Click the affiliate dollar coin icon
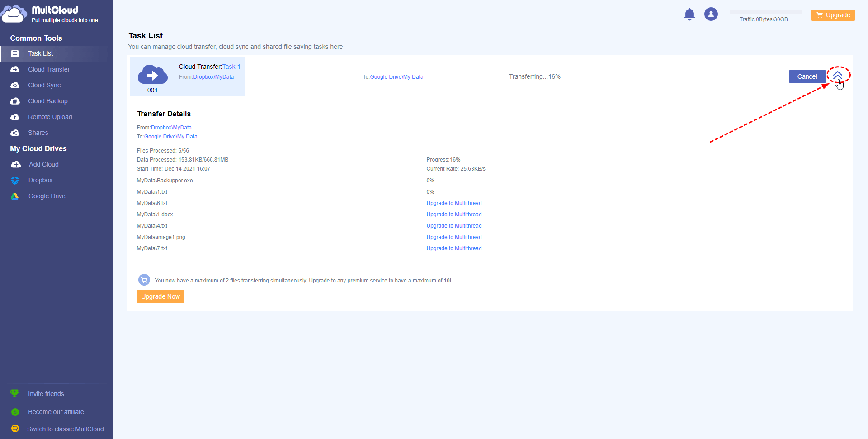 [x=15, y=412]
